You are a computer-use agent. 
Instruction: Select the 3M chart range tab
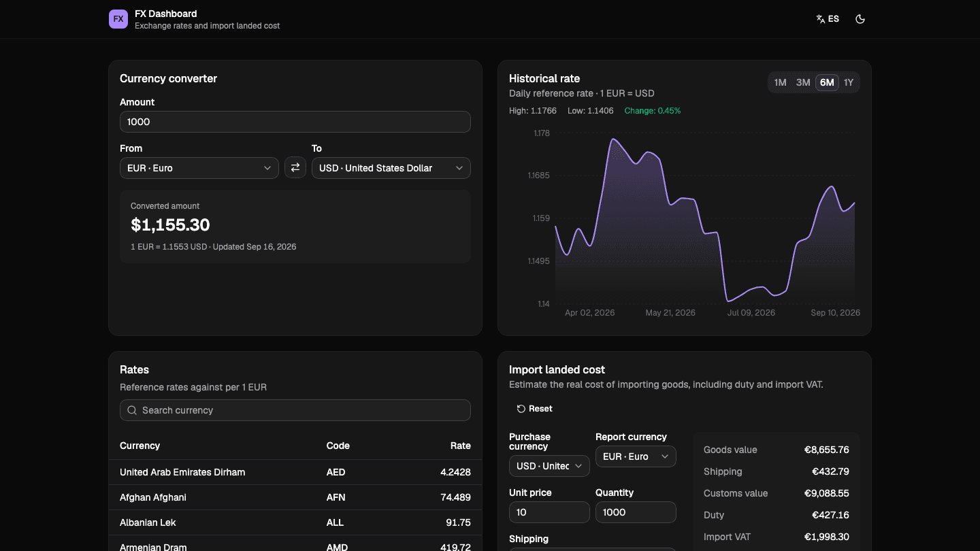803,82
